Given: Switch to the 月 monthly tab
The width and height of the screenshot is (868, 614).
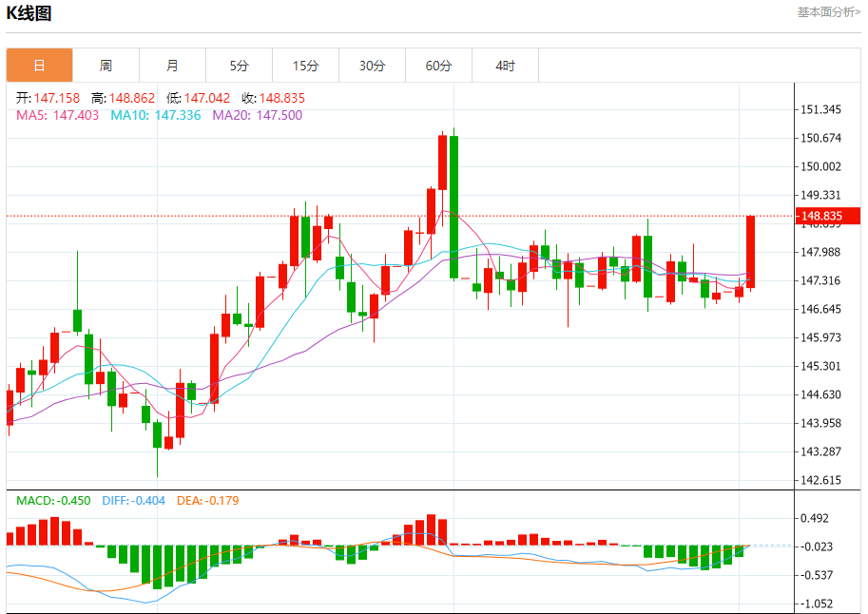Looking at the screenshot, I should tap(172, 66).
